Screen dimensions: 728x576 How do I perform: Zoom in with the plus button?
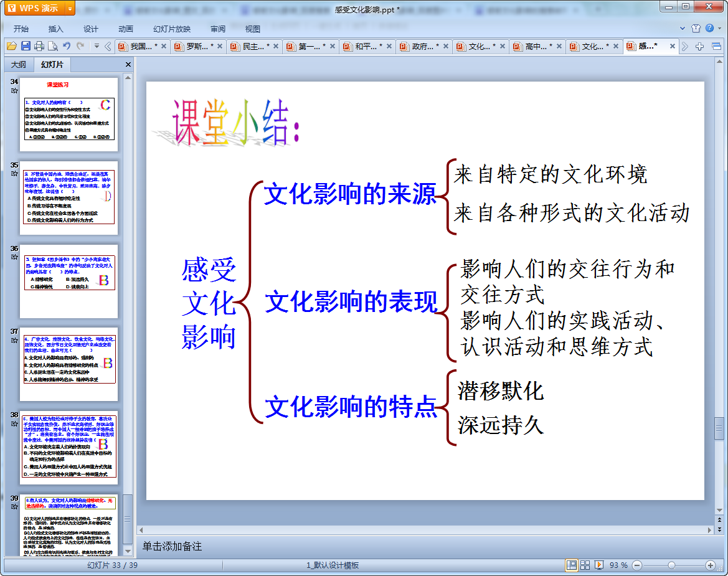pos(710,565)
